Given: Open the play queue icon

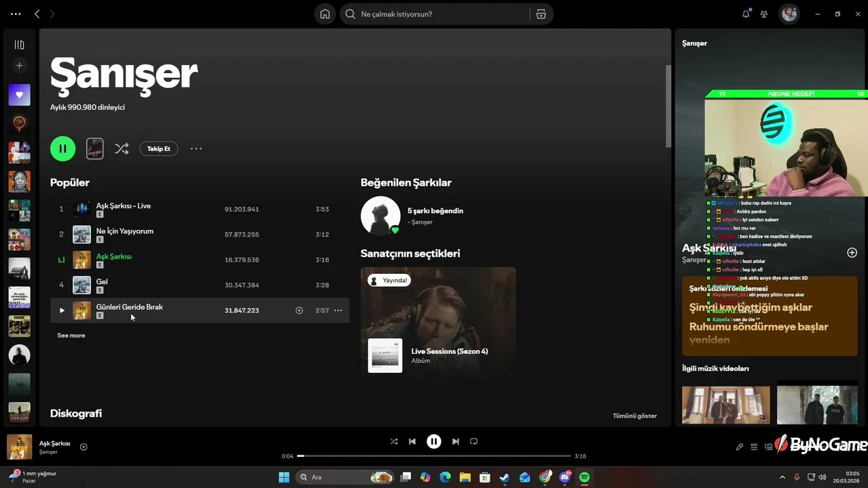Looking at the screenshot, I should (x=753, y=447).
